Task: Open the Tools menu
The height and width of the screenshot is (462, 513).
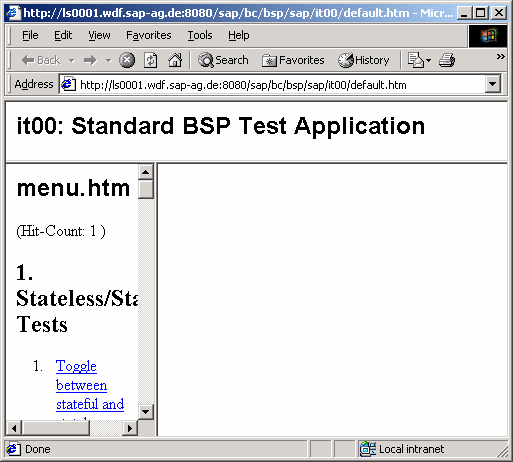Action: coord(200,35)
